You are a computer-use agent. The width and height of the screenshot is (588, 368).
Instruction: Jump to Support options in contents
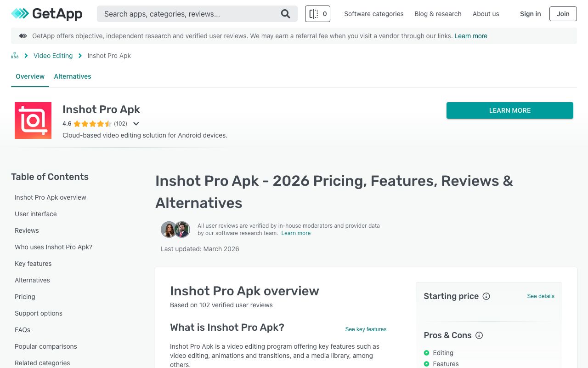(39, 313)
